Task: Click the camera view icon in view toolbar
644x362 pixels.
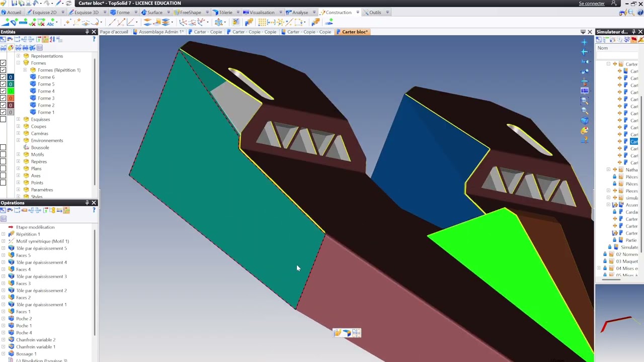Action: pos(585,62)
